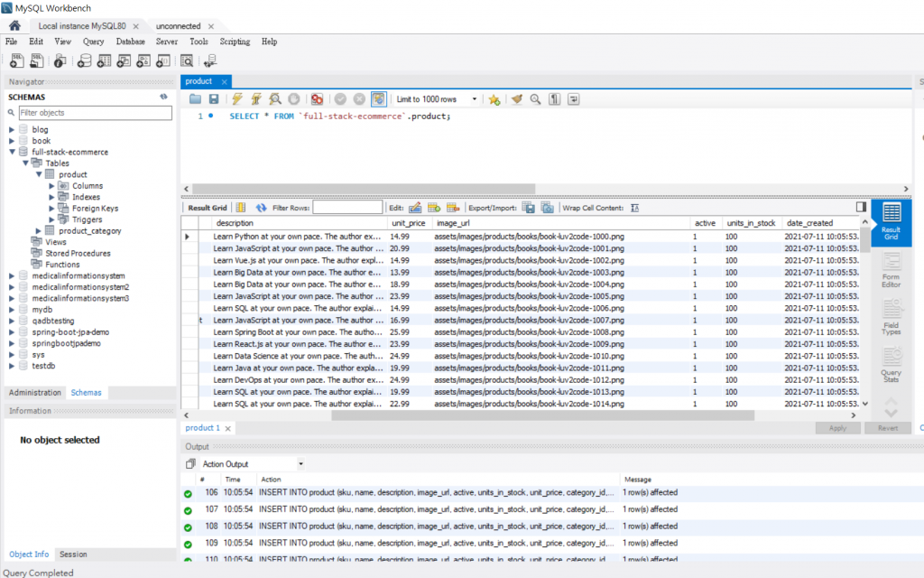
Task: Import records from an external file
Action: 547,208
